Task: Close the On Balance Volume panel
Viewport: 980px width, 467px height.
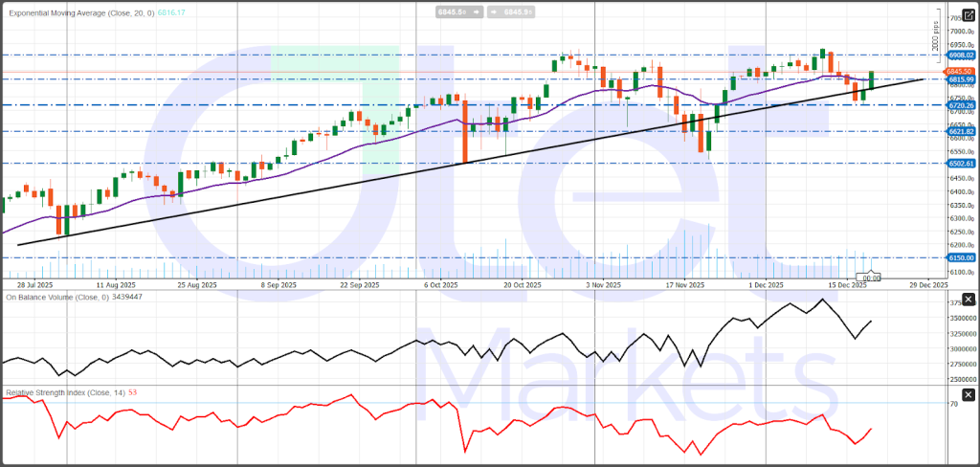Action: [x=968, y=300]
